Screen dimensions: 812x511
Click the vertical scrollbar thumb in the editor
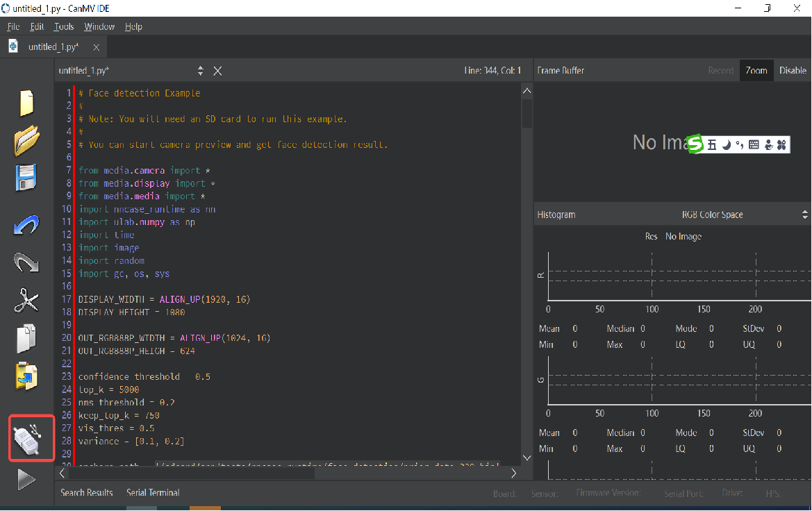pos(527,112)
